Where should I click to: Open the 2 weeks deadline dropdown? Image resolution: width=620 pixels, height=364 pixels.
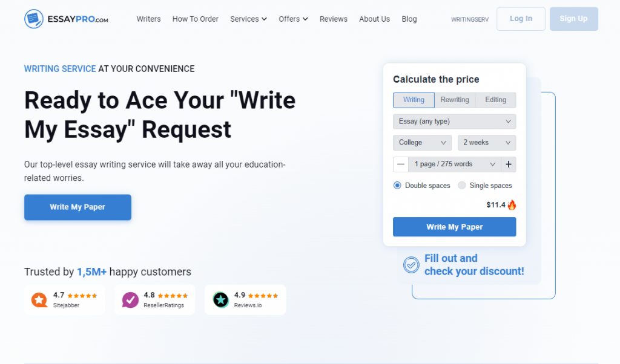pos(487,143)
